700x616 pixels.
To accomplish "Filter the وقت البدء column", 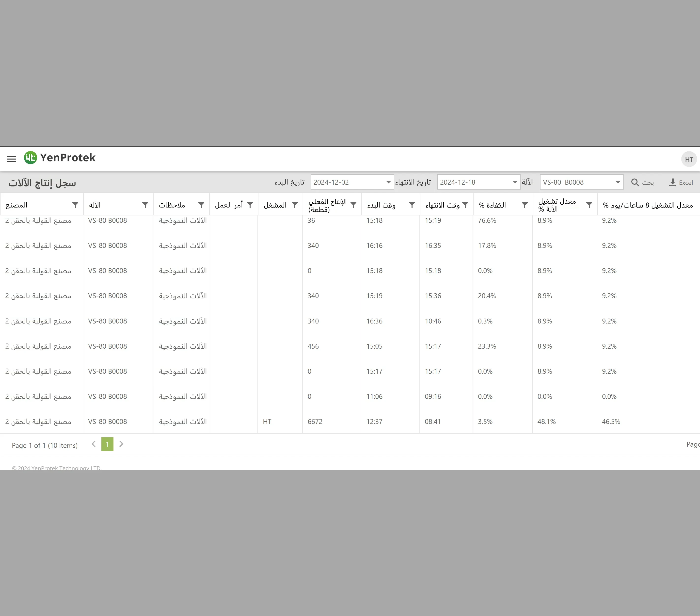I will pyautogui.click(x=412, y=205).
